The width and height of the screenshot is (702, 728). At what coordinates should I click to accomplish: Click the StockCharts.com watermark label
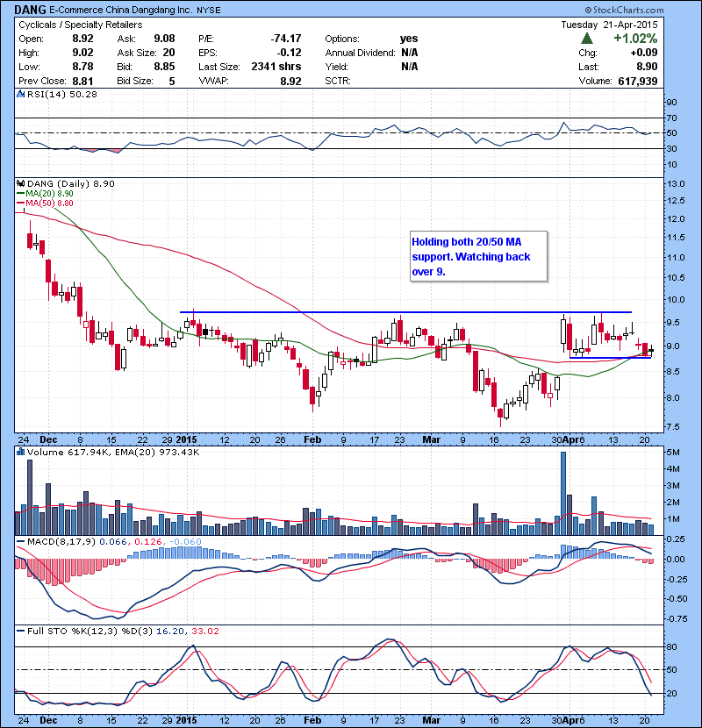[x=624, y=10]
